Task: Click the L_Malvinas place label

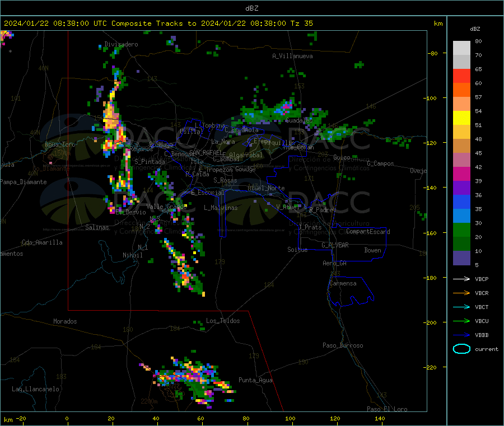Action: 221,208
